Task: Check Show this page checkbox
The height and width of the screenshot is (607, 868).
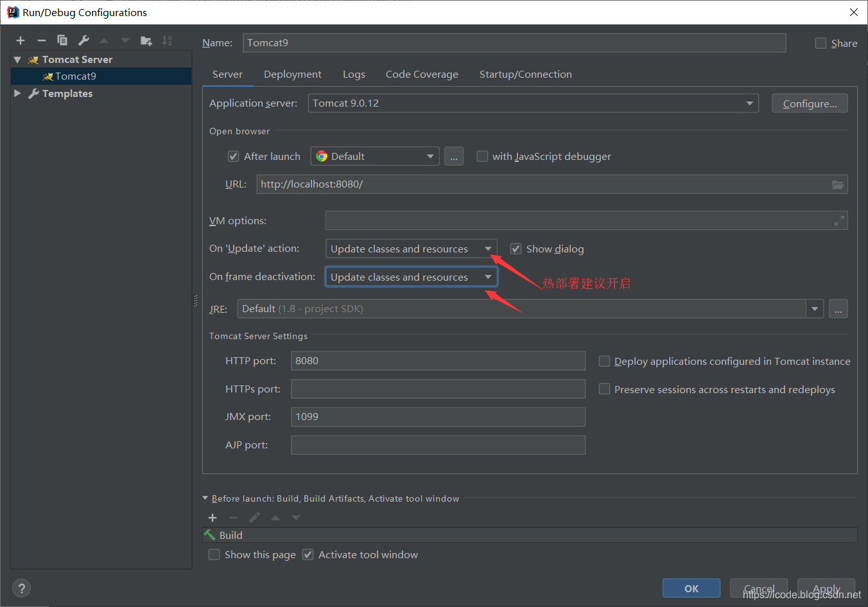Action: (214, 554)
